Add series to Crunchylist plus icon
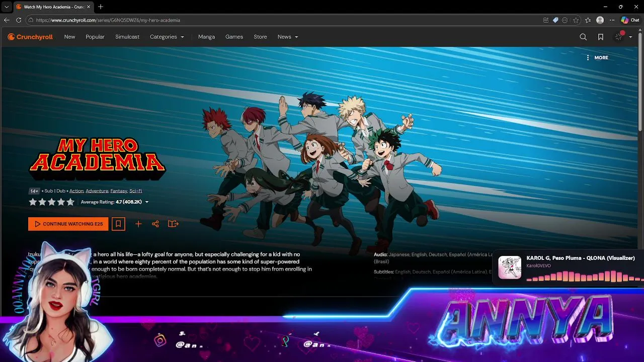The height and width of the screenshot is (362, 644). point(138,224)
